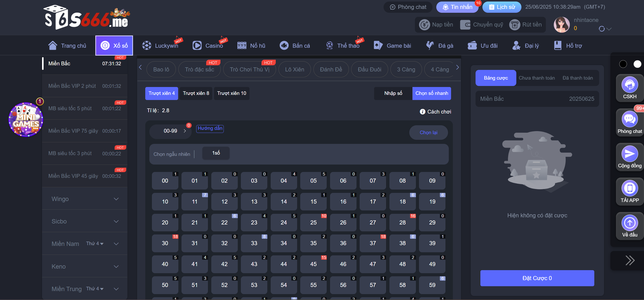Click the CSKH support headset icon
Image resolution: width=644 pixels, height=300 pixels.
tap(629, 85)
